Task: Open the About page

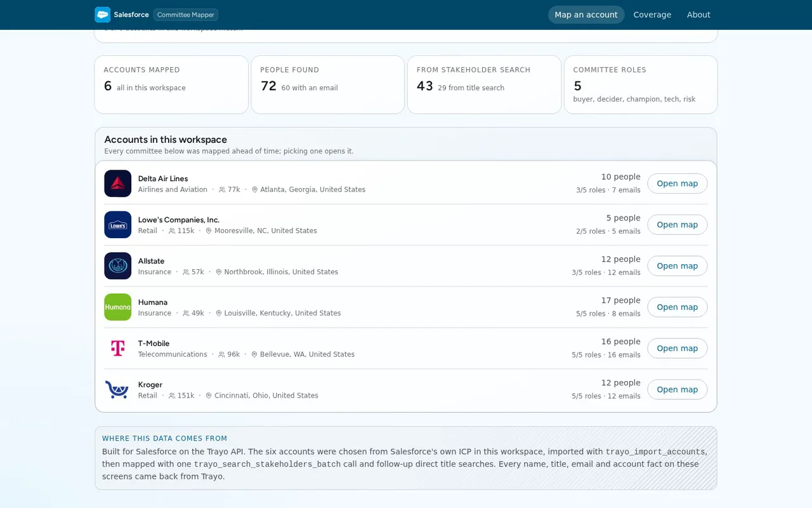Action: 698,15
